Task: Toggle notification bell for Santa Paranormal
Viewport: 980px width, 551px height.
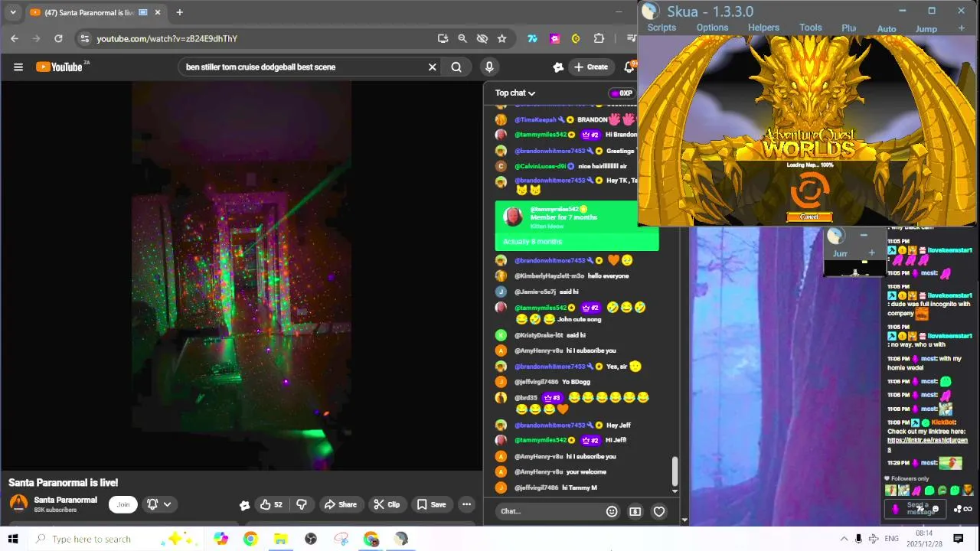Action: 159,504
